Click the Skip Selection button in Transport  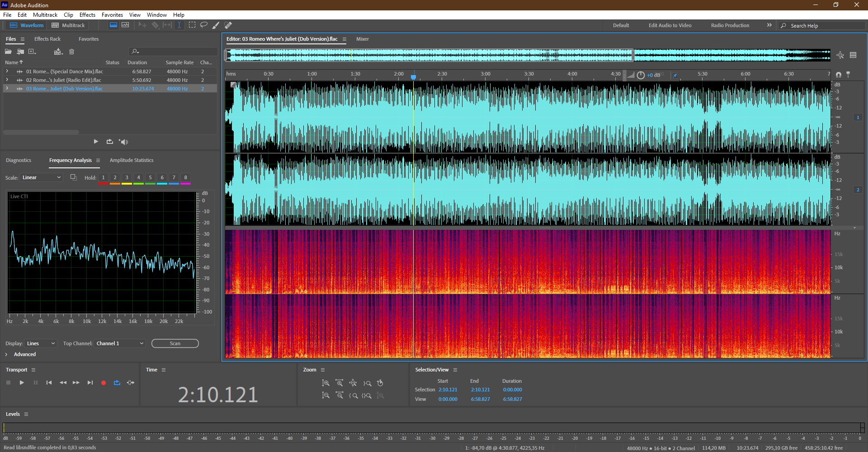click(131, 383)
